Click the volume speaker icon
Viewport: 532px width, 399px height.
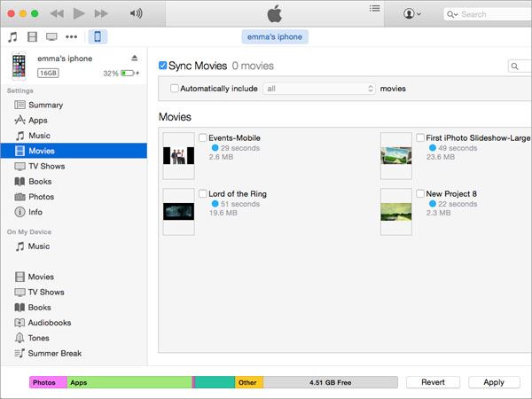pyautogui.click(x=136, y=13)
